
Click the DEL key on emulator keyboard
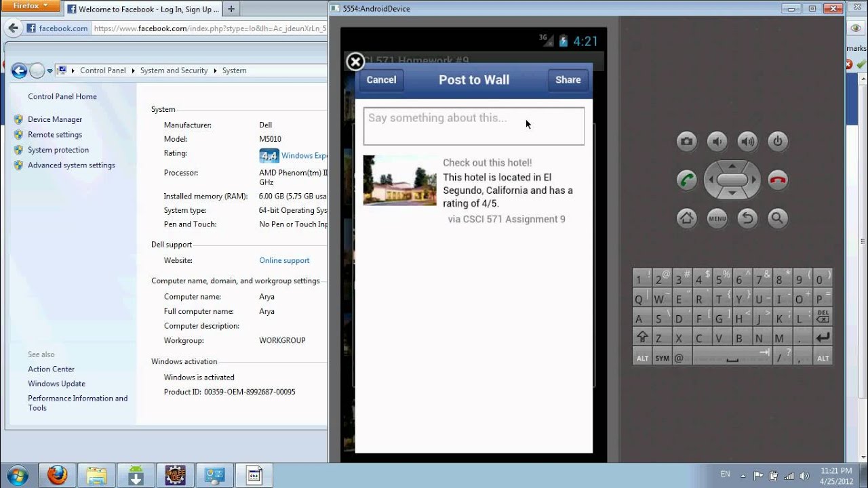(x=823, y=317)
